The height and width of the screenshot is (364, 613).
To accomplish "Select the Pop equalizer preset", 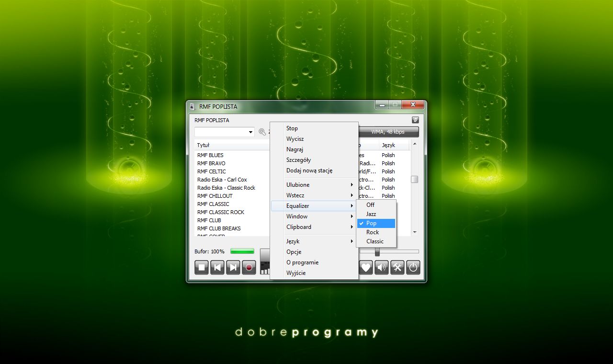I will (x=376, y=223).
